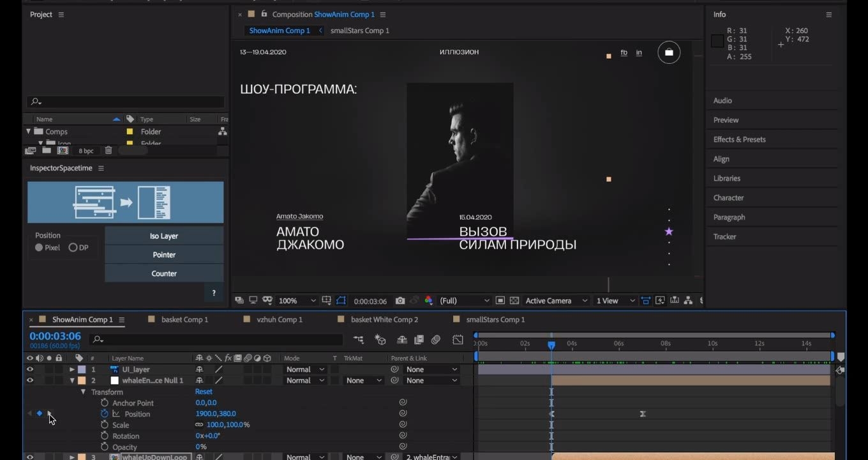Open the magnification 100% dropdown
The height and width of the screenshot is (460, 868).
tap(297, 301)
